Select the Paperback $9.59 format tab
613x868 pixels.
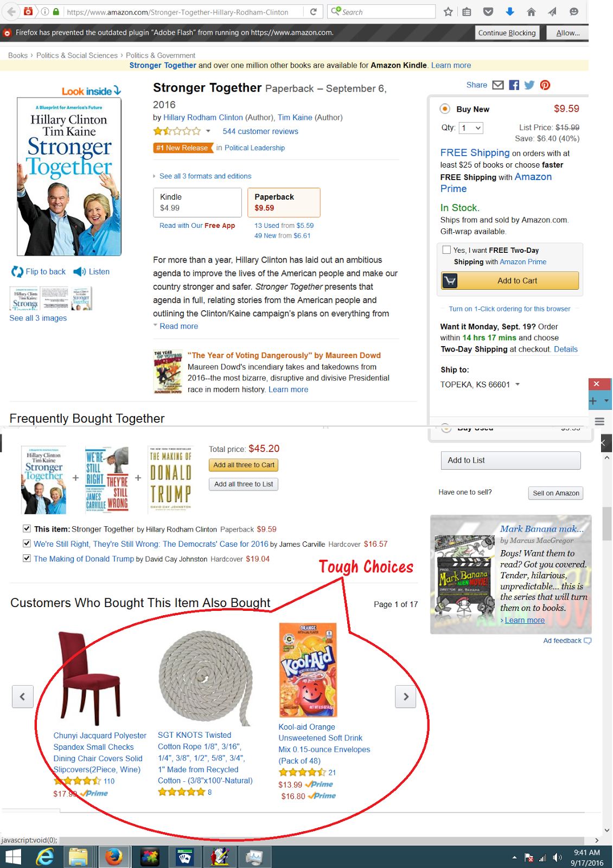point(284,202)
